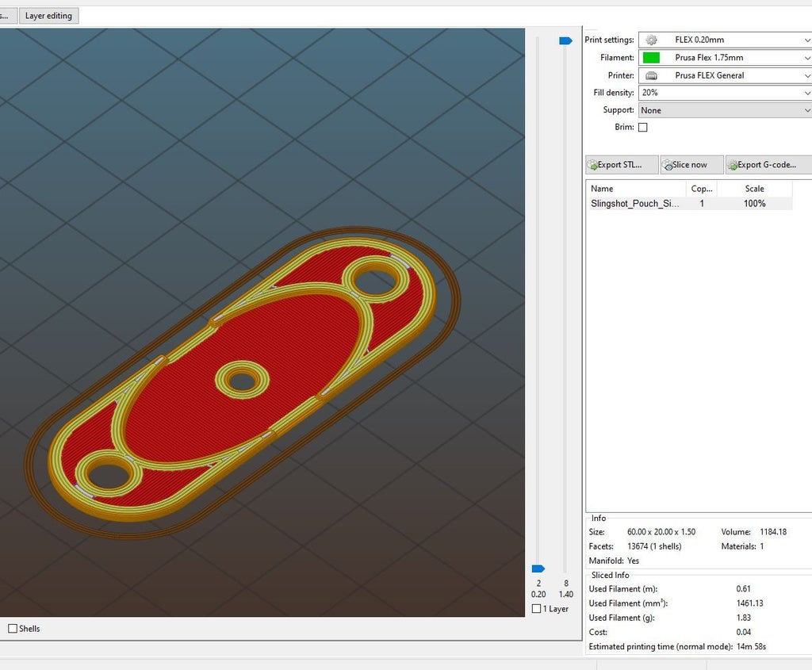Open the Filament preset dropdown
This screenshot has height=670, width=812.
point(806,58)
